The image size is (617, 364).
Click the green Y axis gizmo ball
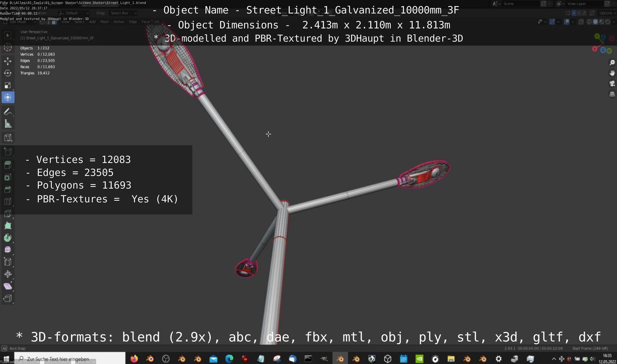click(x=597, y=36)
